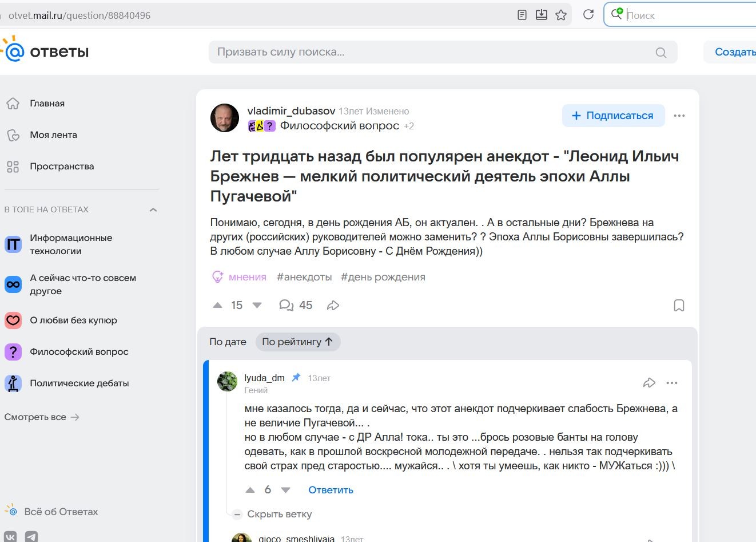Reload the page
Viewport: 756px width, 542px height.
pos(588,15)
